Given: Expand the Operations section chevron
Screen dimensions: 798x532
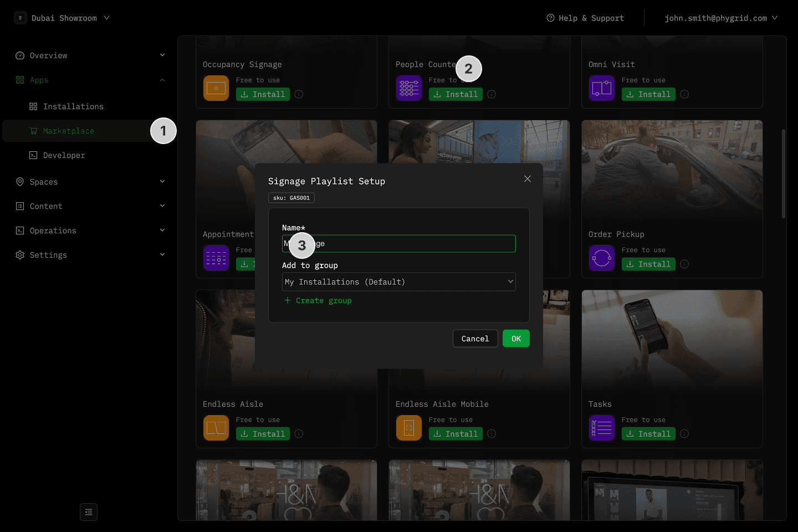Looking at the screenshot, I should (162, 230).
